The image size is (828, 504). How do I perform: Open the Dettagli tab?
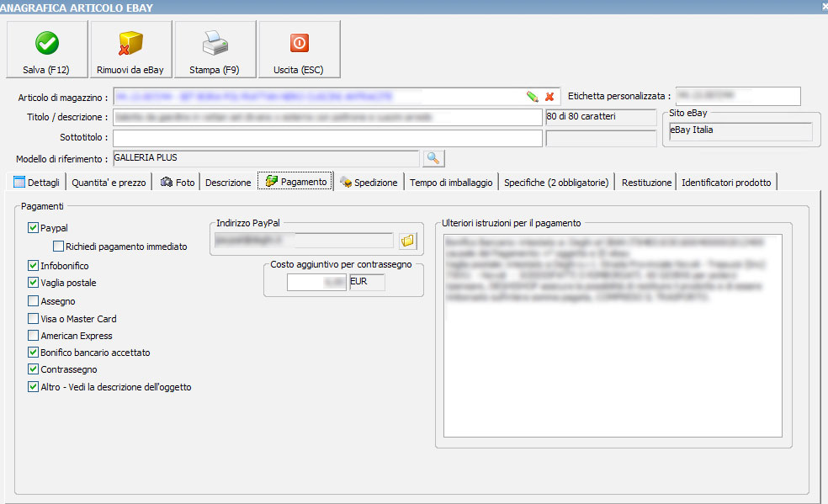tap(36, 182)
